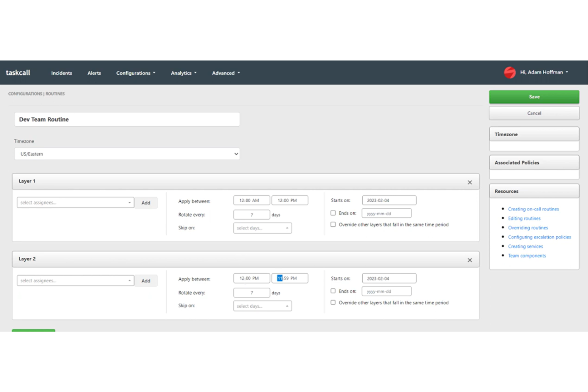588x392 pixels.
Task: Enable Ends on checkbox in Layer 1
Action: click(x=333, y=213)
